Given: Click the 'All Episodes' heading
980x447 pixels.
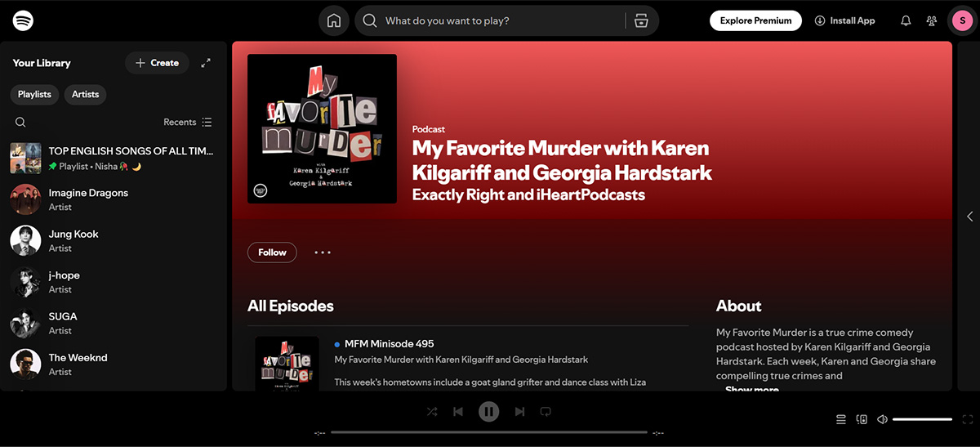Looking at the screenshot, I should coord(291,306).
